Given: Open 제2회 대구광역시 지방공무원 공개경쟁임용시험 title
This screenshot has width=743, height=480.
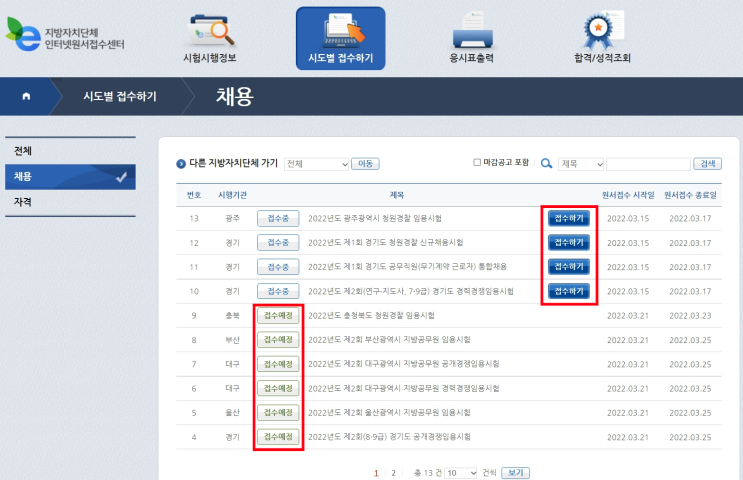Looking at the screenshot, I should point(404,364).
